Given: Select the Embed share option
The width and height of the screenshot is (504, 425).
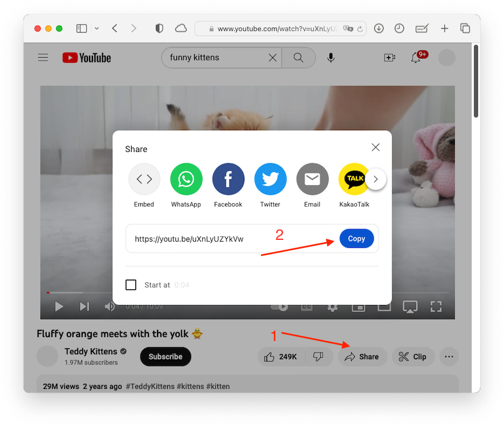Looking at the screenshot, I should 144,179.
